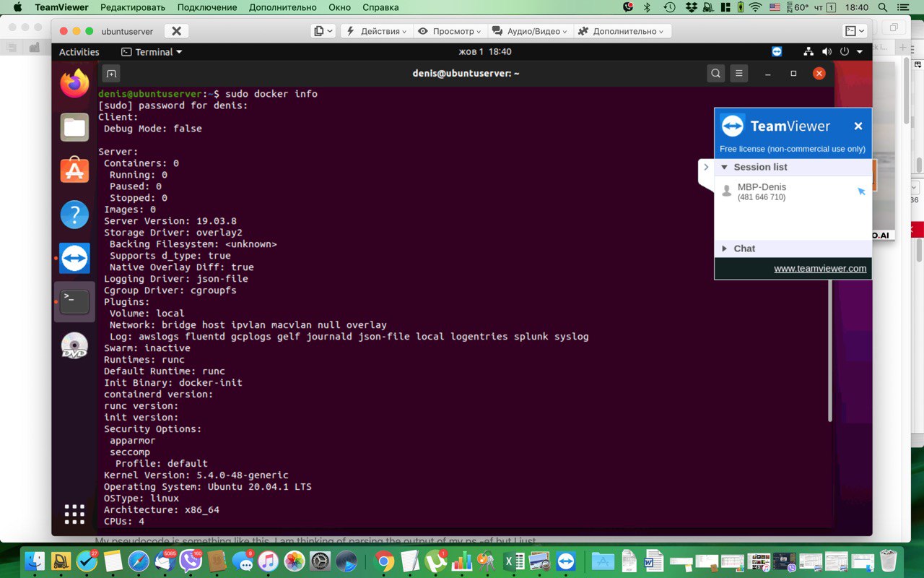Select MBP-Denis session entry

(x=793, y=191)
